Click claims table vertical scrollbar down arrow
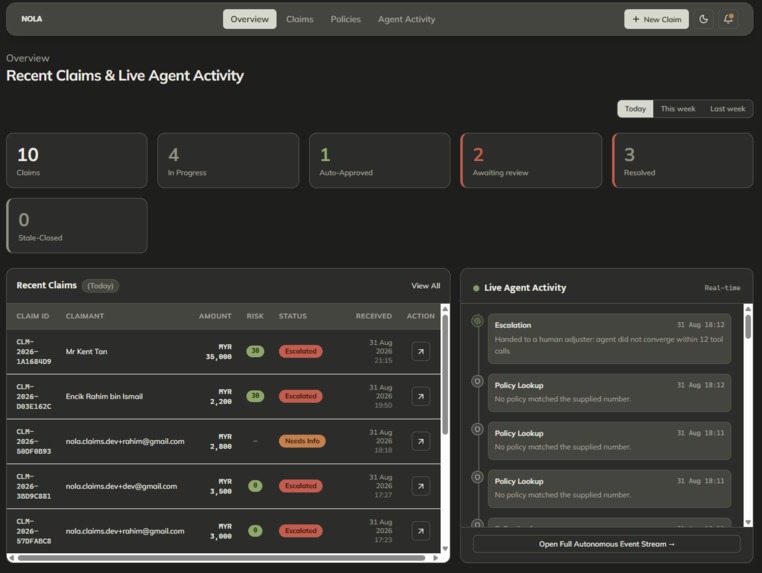This screenshot has height=573, width=762. point(445,549)
